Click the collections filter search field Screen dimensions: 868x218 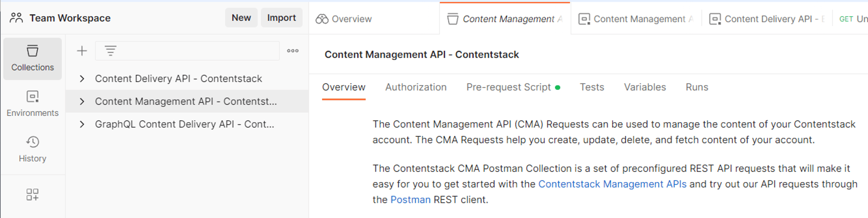click(187, 51)
